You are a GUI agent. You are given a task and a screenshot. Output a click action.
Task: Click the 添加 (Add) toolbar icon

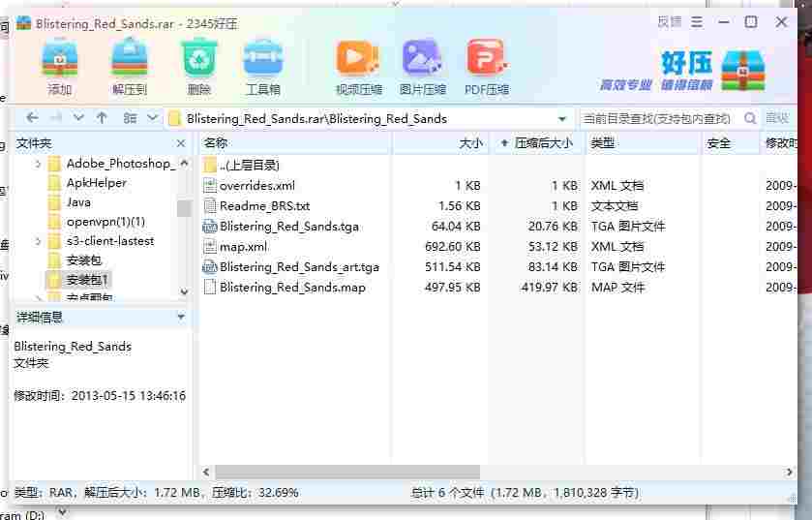60,58
